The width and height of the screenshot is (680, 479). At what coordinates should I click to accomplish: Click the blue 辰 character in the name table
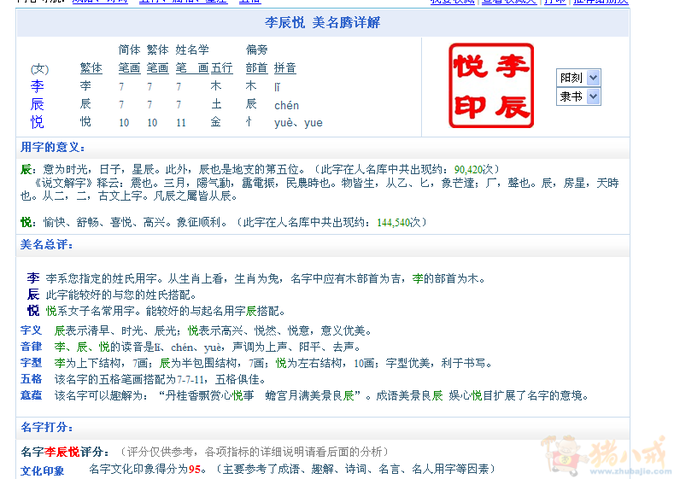coord(37,104)
